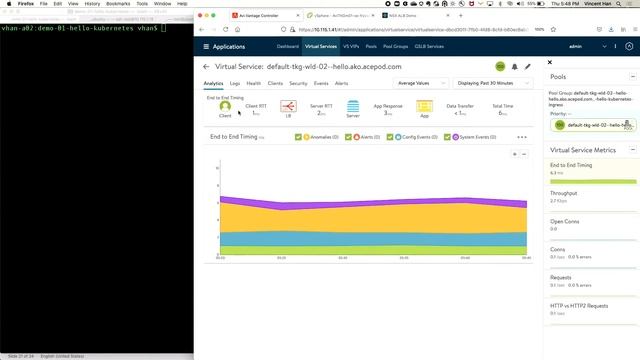The width and height of the screenshot is (640, 360).
Task: Click the green health score badge
Action: point(500,67)
